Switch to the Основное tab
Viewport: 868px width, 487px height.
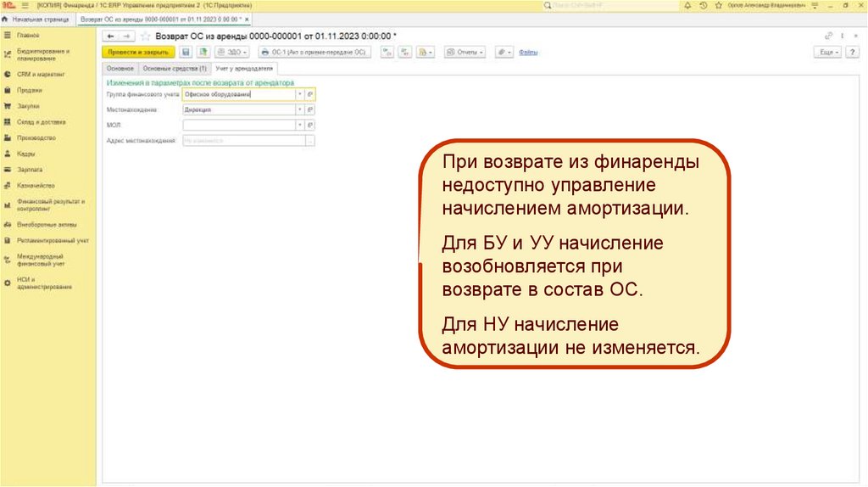point(120,68)
